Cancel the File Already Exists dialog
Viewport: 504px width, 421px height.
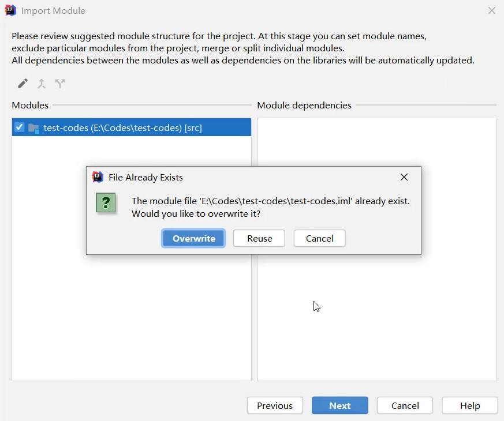tap(319, 238)
